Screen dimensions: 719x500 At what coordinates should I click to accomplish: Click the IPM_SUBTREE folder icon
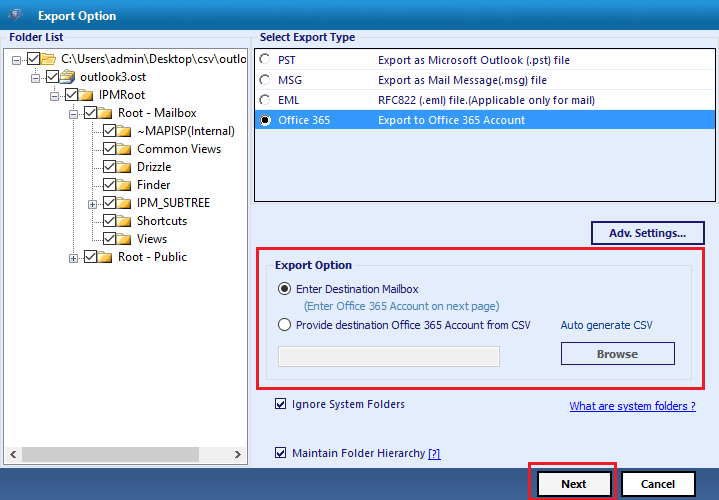[x=124, y=203]
